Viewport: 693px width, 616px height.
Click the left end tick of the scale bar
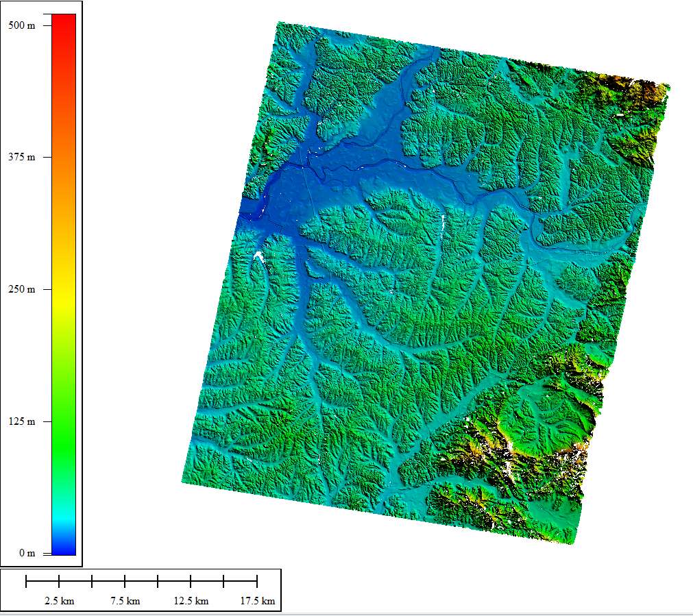(26, 582)
